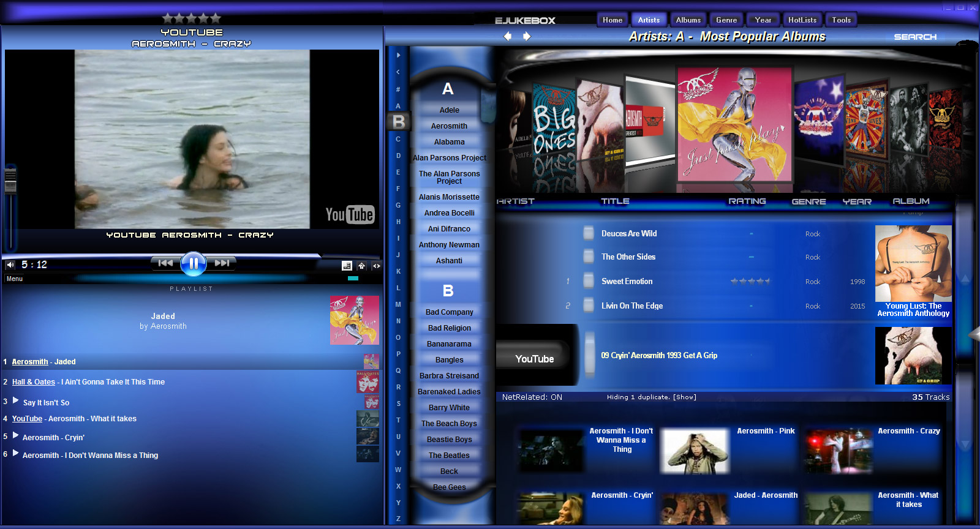Skip to the next track
The image size is (980, 529).
point(222,263)
